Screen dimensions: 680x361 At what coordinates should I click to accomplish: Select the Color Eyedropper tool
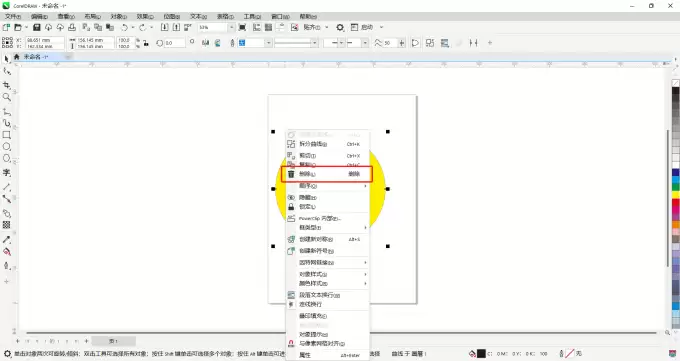7,240
